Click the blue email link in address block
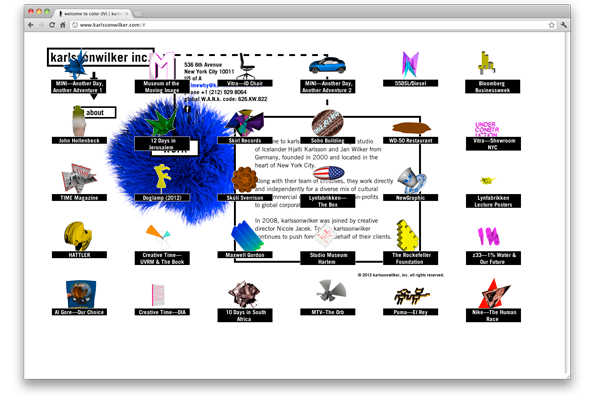 (x=205, y=85)
